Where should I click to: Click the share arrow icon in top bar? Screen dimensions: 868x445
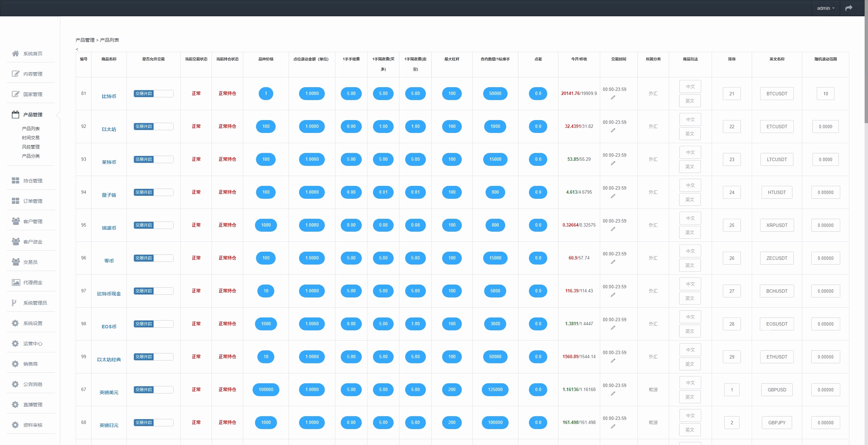pos(848,8)
